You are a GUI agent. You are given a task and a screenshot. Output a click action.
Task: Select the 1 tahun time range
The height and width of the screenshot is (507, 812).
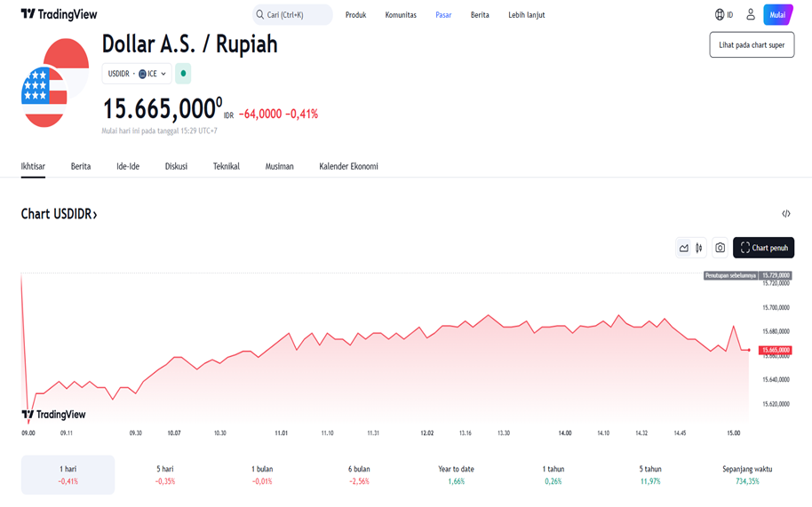point(553,474)
